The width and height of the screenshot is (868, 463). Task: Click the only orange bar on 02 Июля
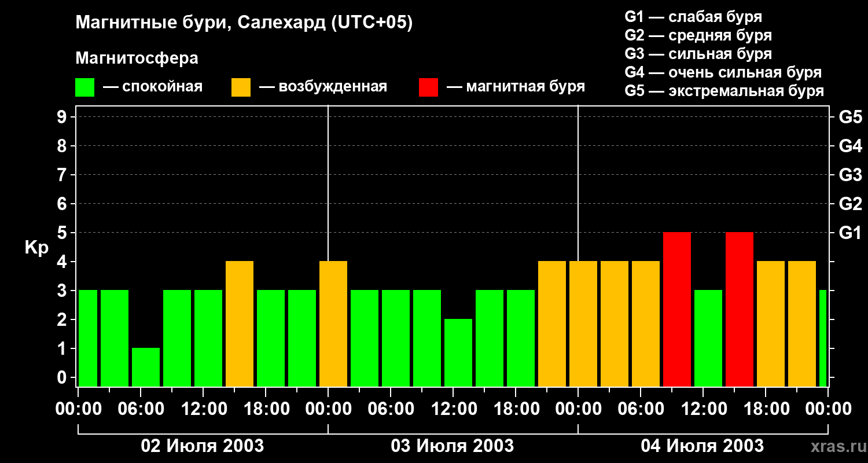coord(240,324)
